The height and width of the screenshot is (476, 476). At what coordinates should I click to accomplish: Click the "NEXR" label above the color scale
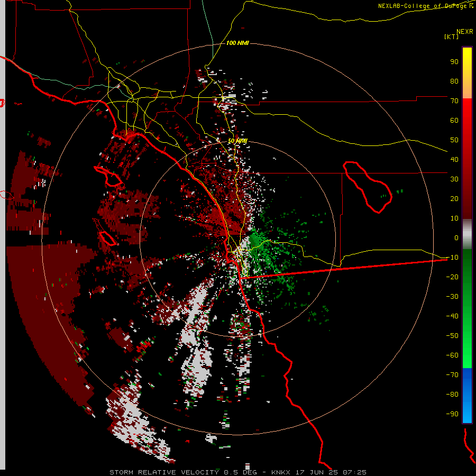point(465,32)
